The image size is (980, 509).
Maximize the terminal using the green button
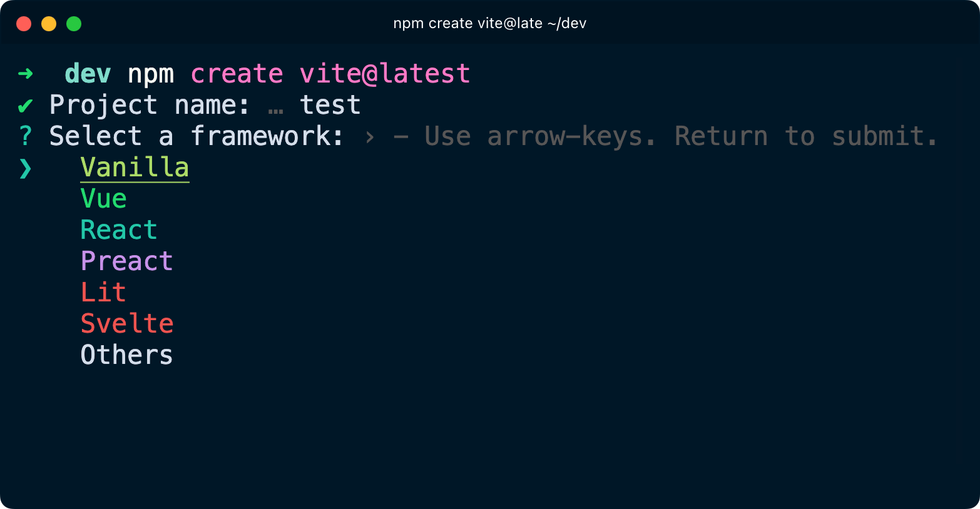click(x=74, y=24)
